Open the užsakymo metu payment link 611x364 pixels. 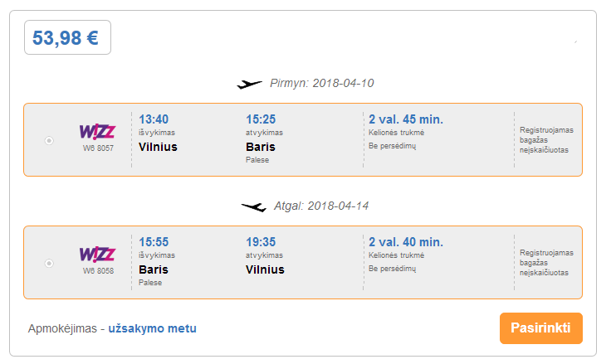[153, 328]
